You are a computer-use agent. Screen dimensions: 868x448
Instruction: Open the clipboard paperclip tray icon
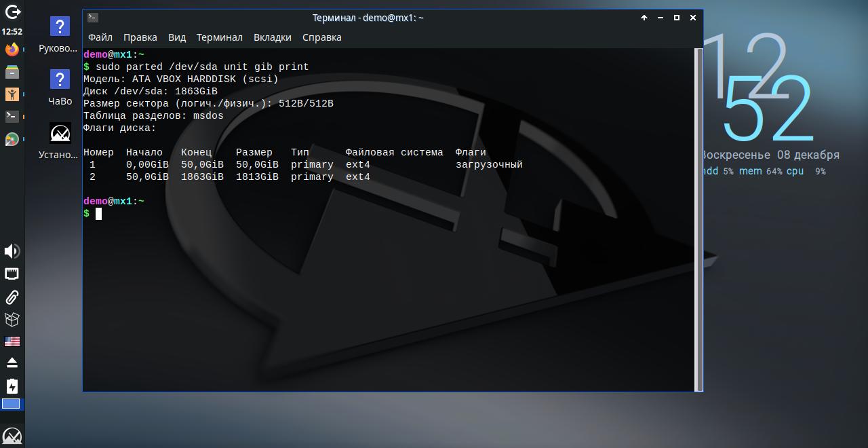pos(12,297)
